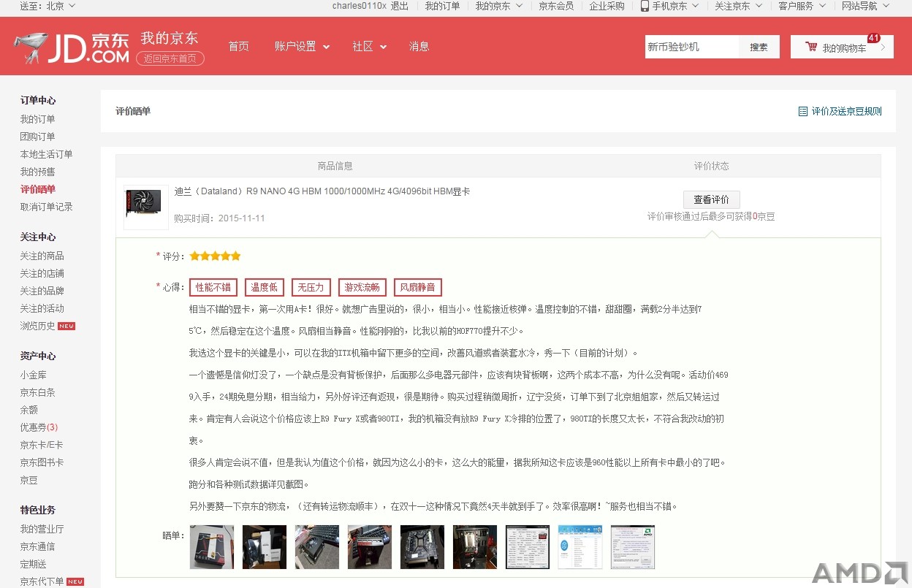This screenshot has height=588, width=912.
Task: Select the 温度低 tag
Action: (x=265, y=287)
